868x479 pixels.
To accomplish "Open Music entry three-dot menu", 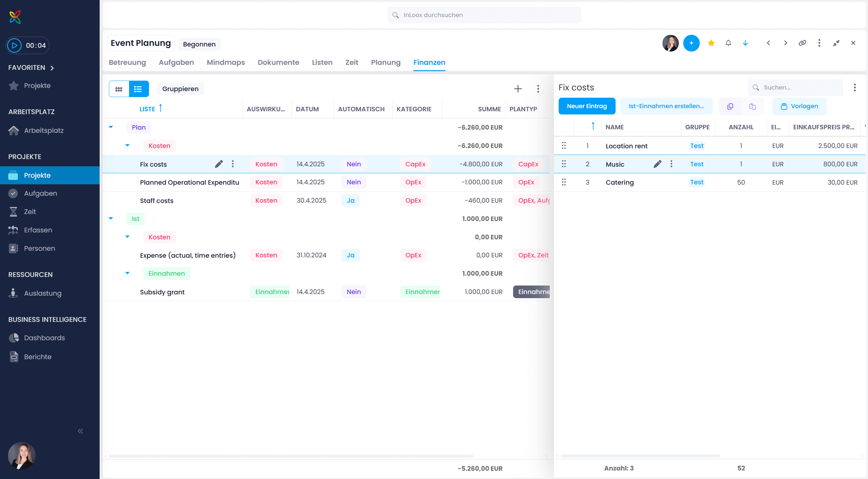I will [671, 164].
